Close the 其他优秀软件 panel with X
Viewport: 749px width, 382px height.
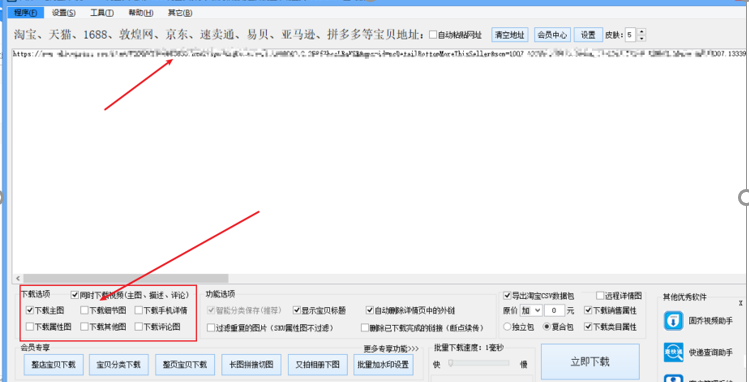[x=740, y=303]
